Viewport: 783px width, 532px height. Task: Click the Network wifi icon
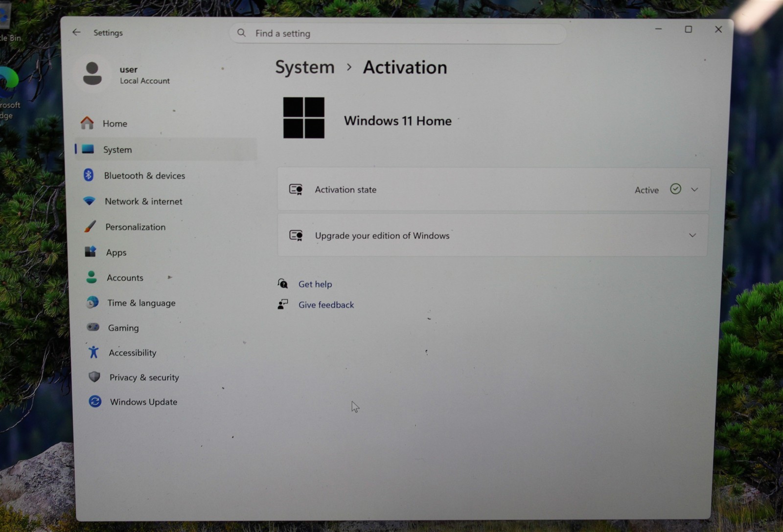click(89, 200)
